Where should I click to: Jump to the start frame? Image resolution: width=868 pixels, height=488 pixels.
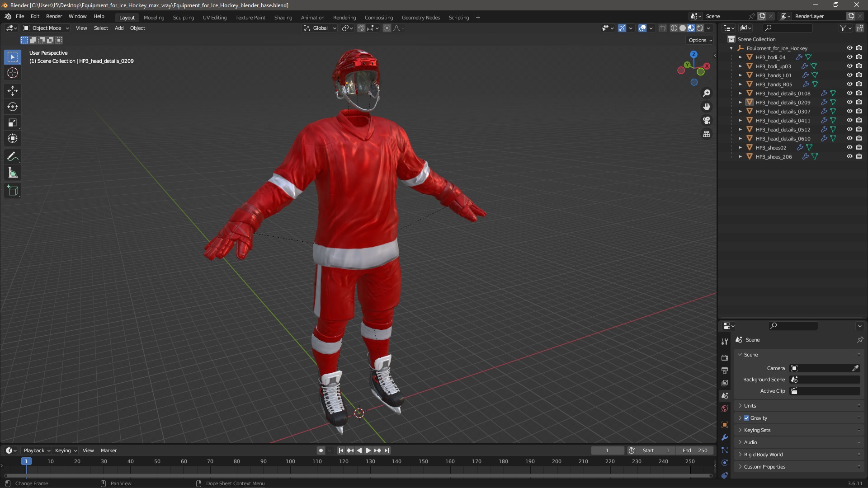click(x=341, y=450)
